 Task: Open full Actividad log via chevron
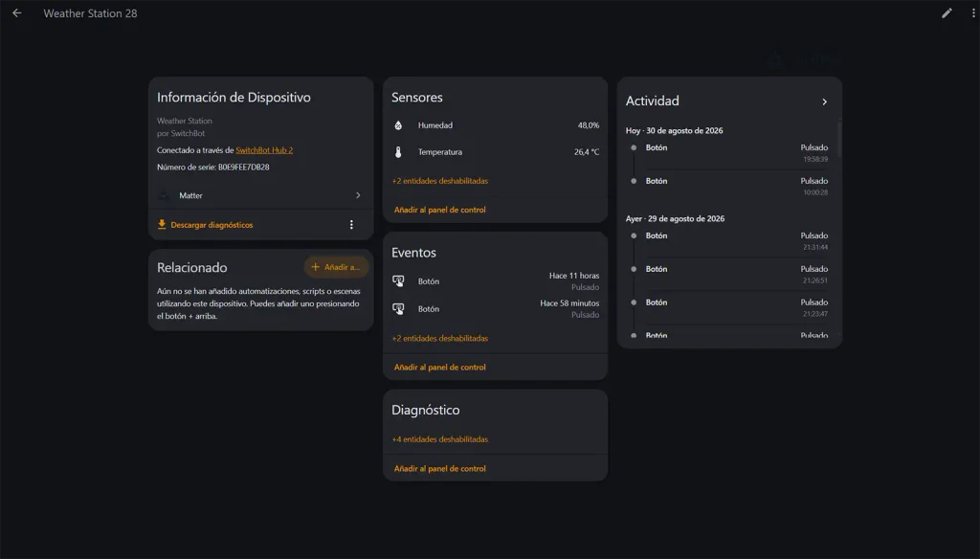point(824,101)
